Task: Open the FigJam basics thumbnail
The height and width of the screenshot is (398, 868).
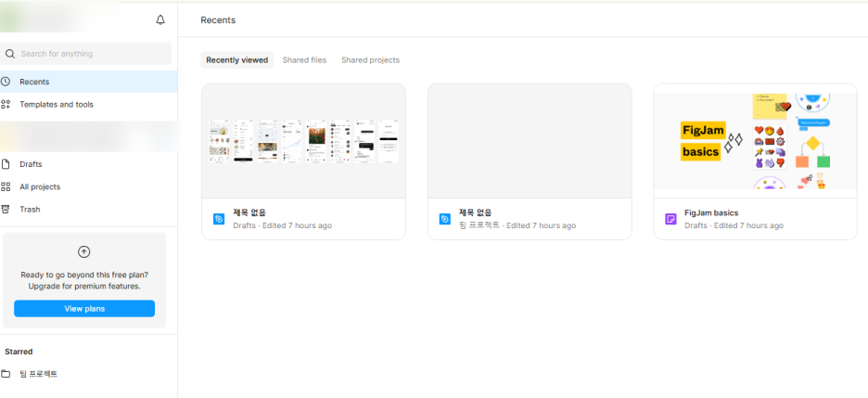Action: tap(755, 141)
